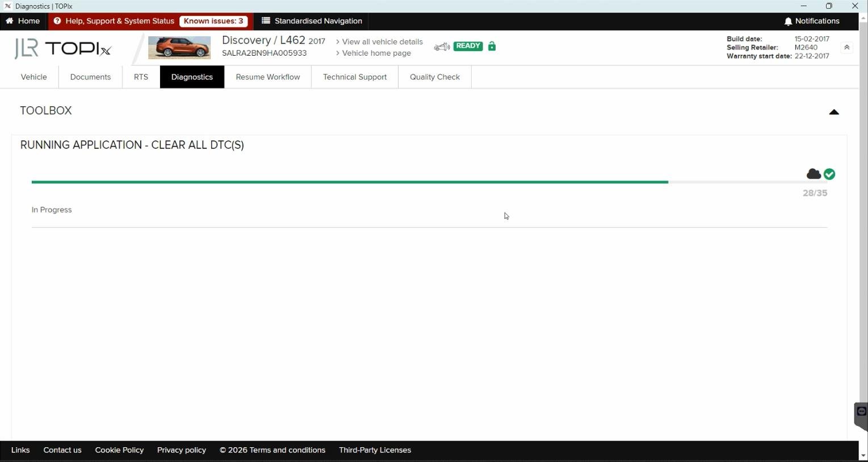Click the Known issues: 3 badge
Image resolution: width=868 pixels, height=462 pixels.
click(213, 21)
